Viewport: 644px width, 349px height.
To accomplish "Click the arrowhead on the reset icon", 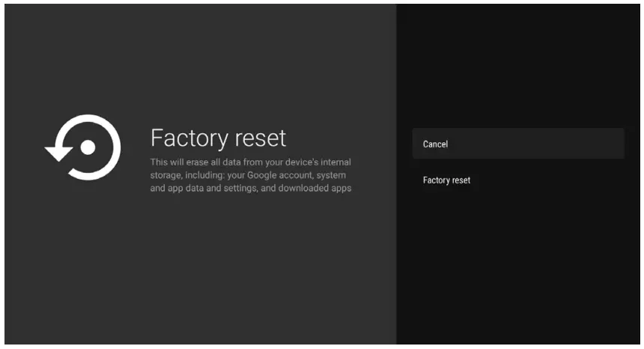I will tap(58, 152).
